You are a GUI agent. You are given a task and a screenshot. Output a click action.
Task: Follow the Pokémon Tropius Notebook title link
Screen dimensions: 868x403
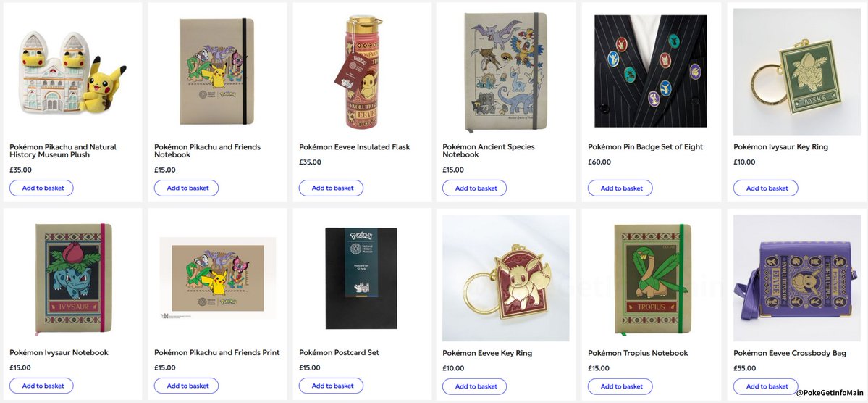click(638, 354)
